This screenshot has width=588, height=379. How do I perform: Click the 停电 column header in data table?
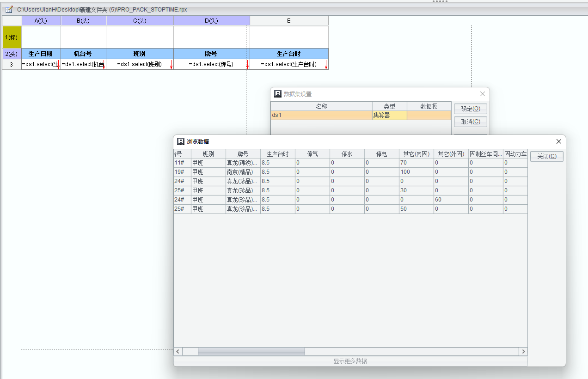381,154
